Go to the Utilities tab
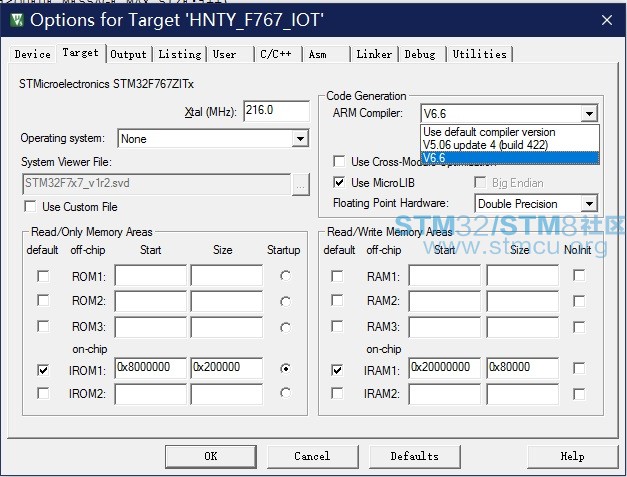Screen dimensions: 627x477 (x=479, y=54)
